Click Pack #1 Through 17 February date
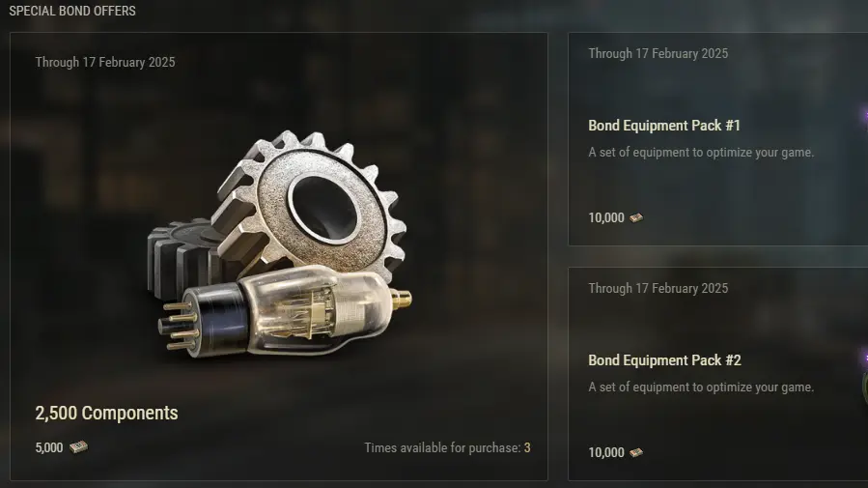Screen dimensions: 868x488 point(658,54)
